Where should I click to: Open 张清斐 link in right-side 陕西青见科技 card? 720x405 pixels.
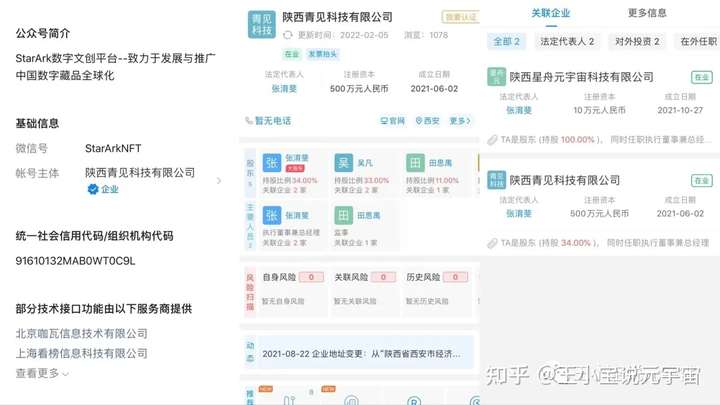[519, 214]
